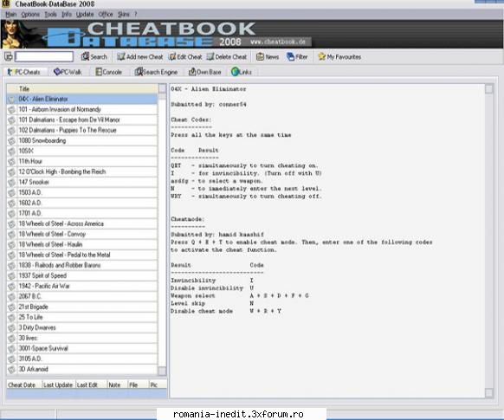Open the ? help menu
The width and height of the screenshot is (504, 420).
click(x=136, y=15)
